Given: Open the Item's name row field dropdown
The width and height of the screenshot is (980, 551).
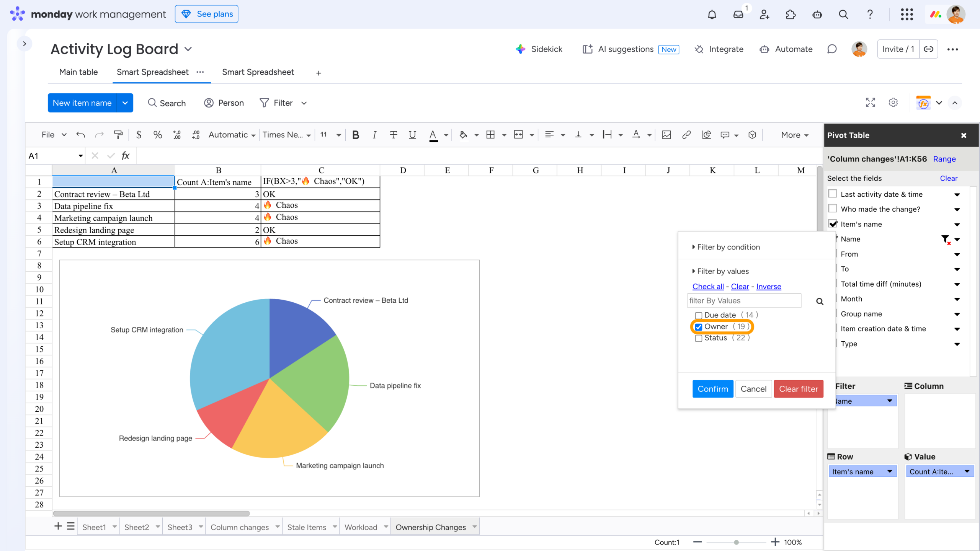Looking at the screenshot, I should pos(890,471).
